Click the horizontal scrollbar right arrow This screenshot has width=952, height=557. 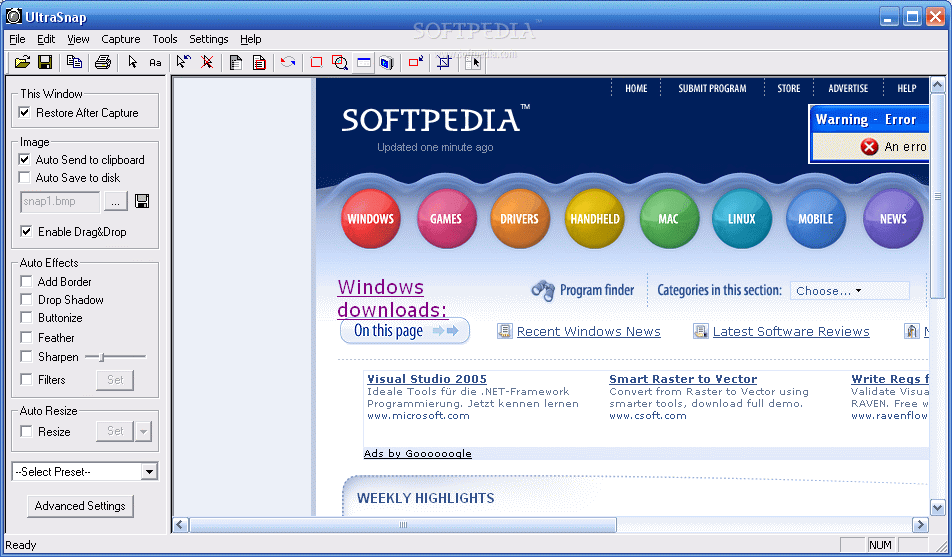[x=920, y=524]
